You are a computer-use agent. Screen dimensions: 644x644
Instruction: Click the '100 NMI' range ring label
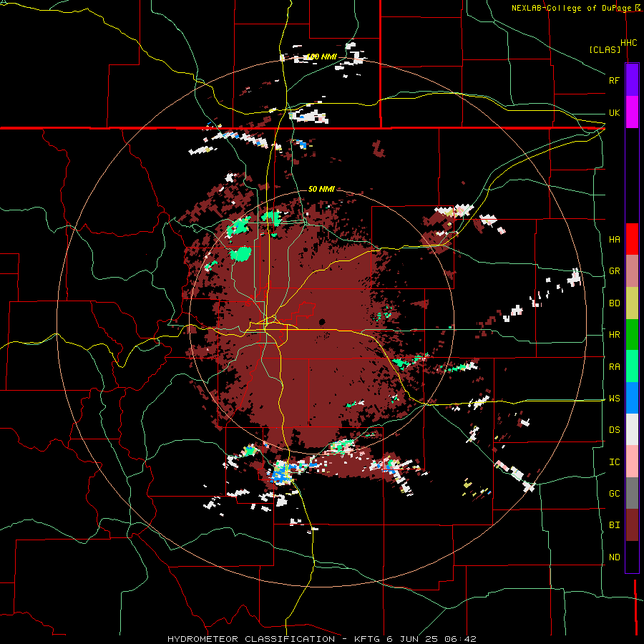[322, 57]
